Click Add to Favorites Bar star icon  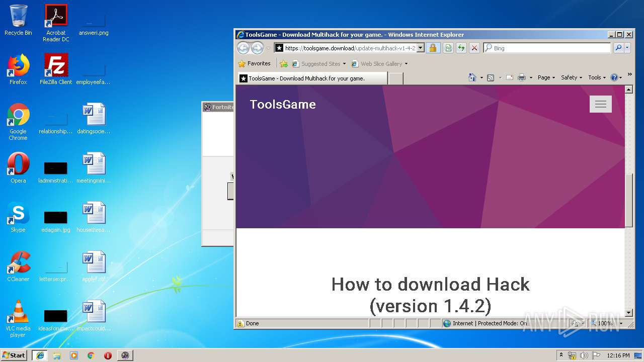tap(284, 64)
